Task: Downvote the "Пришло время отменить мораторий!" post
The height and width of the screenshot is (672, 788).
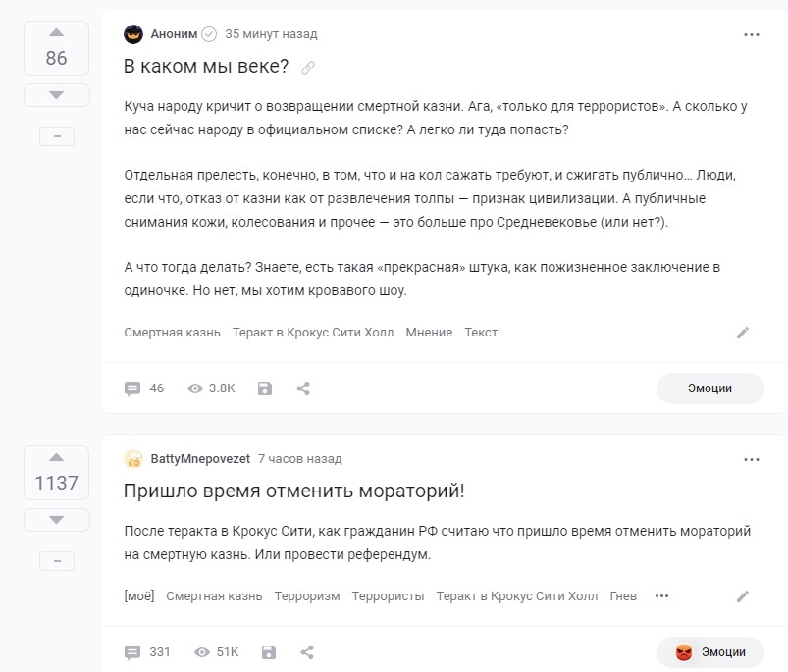Action: pos(56,519)
